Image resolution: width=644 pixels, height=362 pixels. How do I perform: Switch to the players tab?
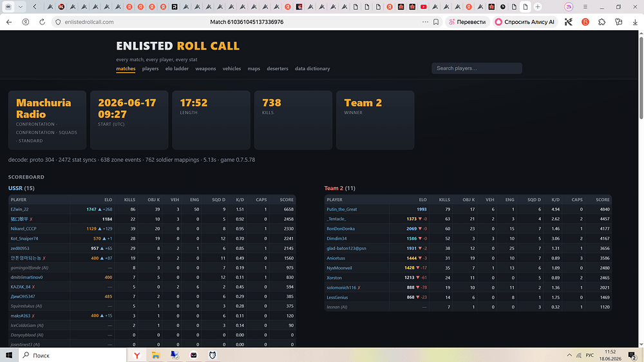pyautogui.click(x=150, y=69)
